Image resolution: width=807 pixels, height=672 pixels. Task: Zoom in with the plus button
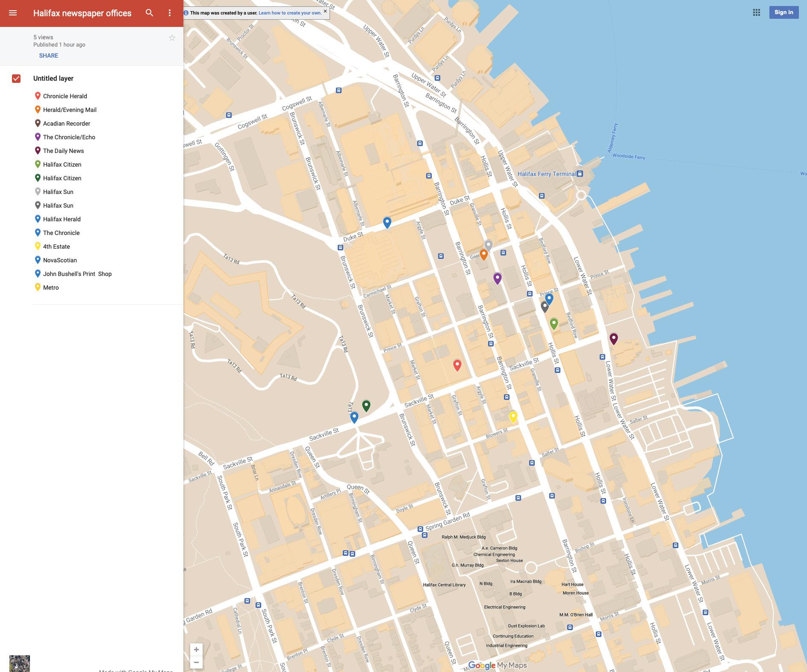tap(196, 650)
